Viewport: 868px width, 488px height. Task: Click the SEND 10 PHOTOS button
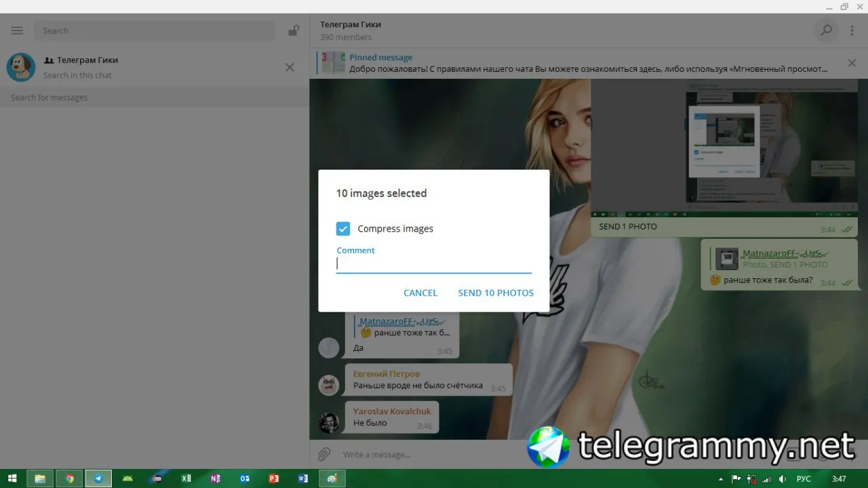pyautogui.click(x=496, y=293)
